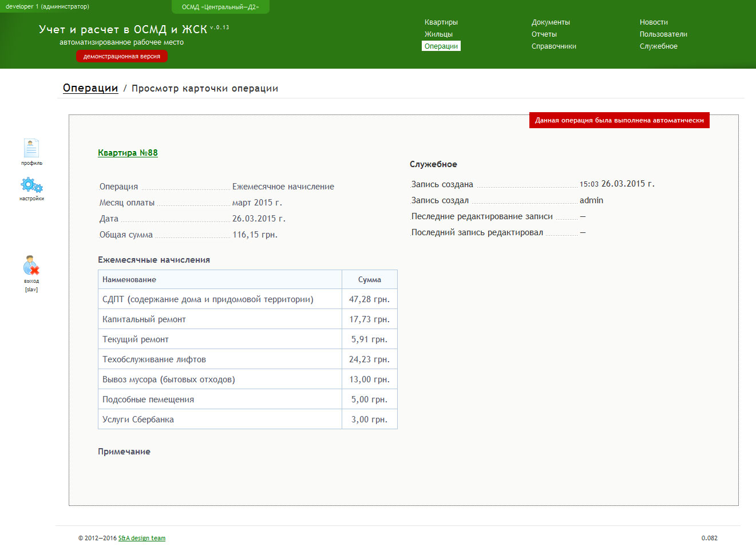Click developer 1 (администратор) user label
Image resolution: width=756 pixels, height=550 pixels.
pos(48,7)
